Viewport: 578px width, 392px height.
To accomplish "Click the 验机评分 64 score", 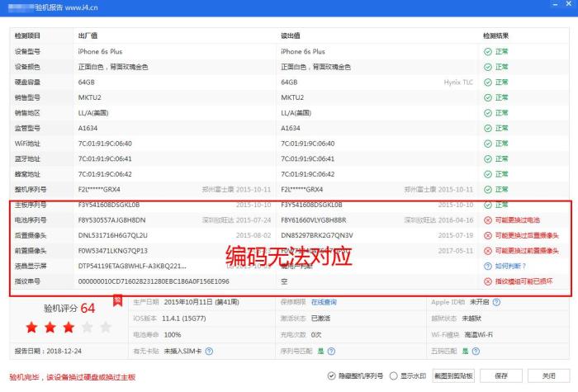I will [69, 308].
